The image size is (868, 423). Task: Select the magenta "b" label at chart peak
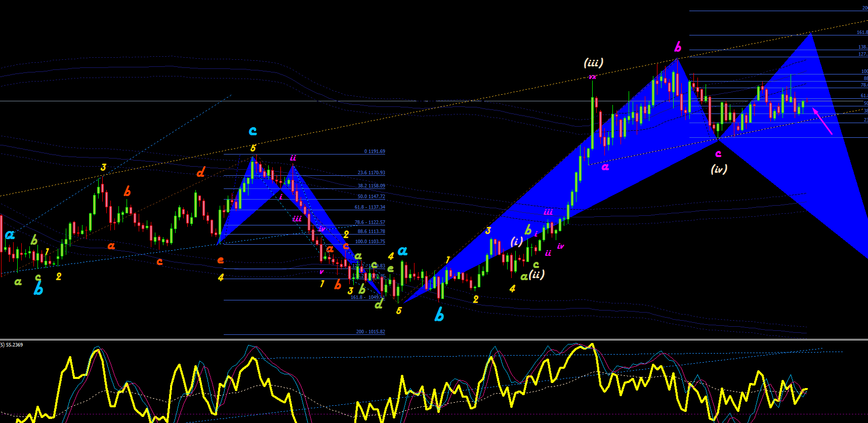[678, 47]
